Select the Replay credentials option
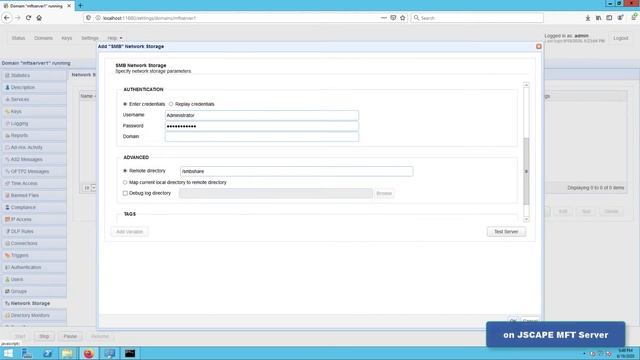 [171, 104]
